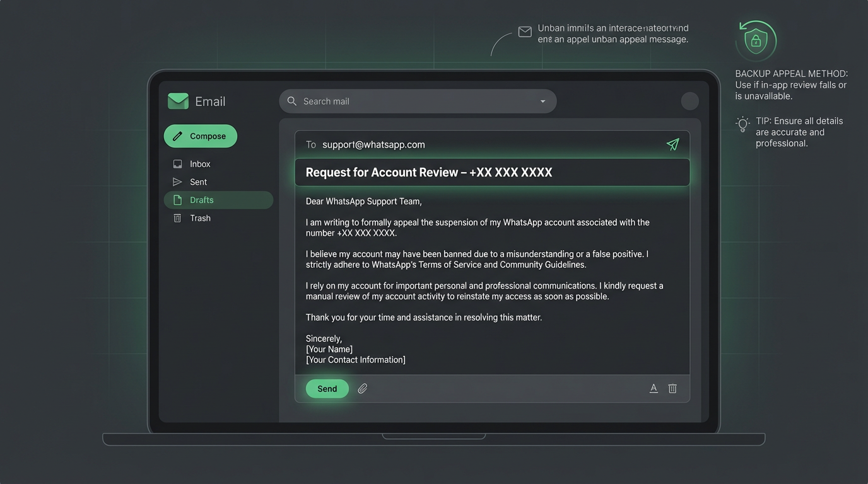Open the Trash folder
Viewport: 868px width, 484px height.
pyautogui.click(x=200, y=217)
